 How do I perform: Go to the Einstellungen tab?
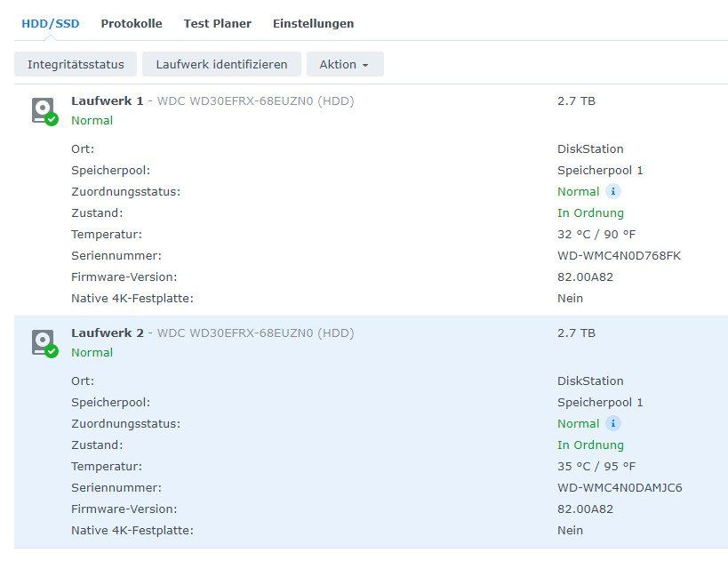pos(314,24)
